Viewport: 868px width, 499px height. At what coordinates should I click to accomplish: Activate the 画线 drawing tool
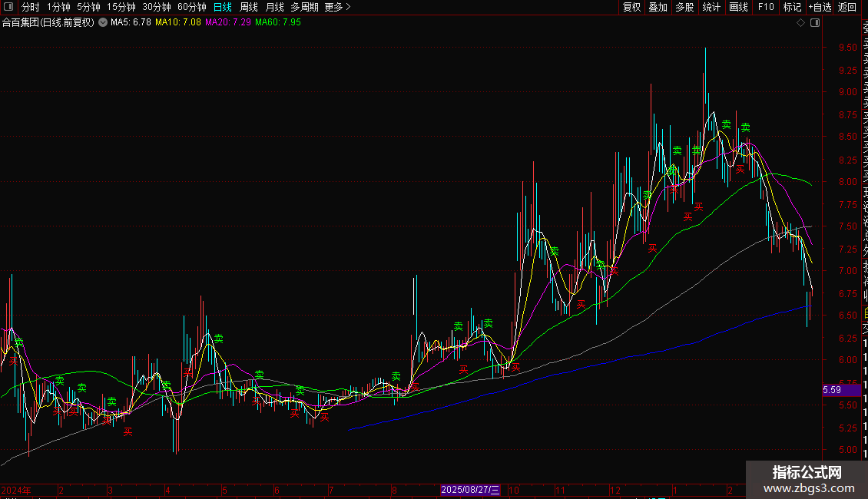[738, 7]
